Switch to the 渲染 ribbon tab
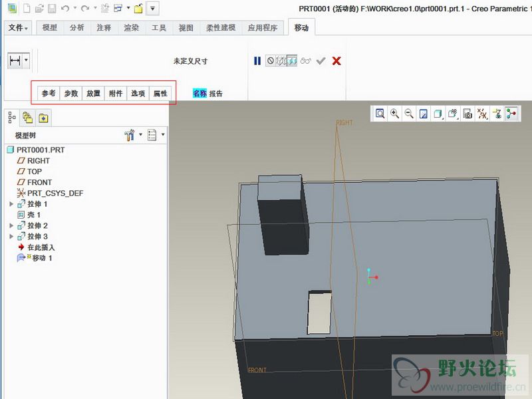This screenshot has width=532, height=399. tap(131, 28)
